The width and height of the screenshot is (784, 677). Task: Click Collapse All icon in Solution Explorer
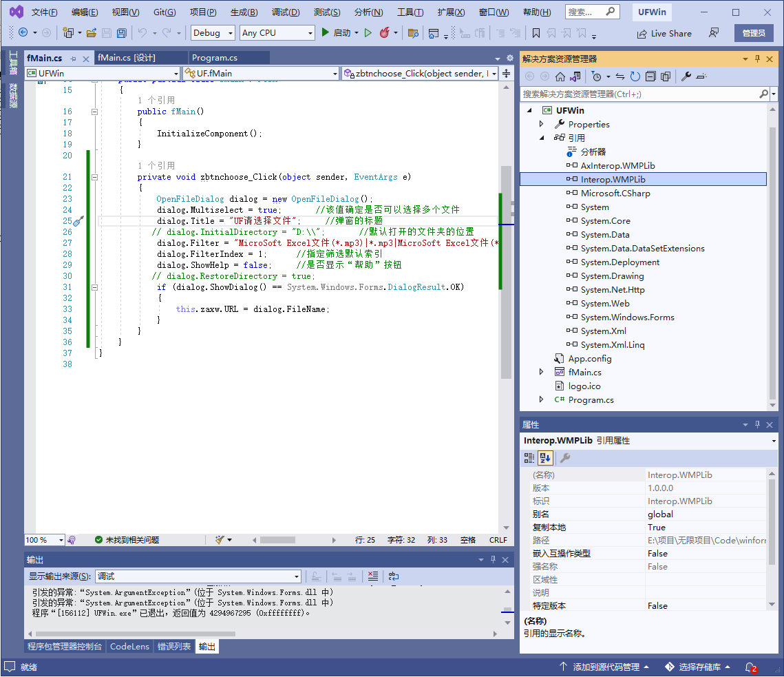tap(650, 76)
